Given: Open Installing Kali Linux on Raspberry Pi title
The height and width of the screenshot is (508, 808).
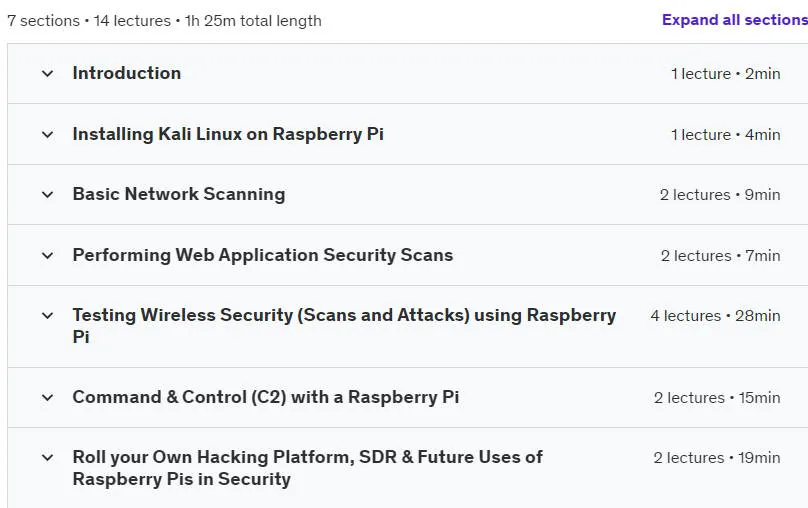Looking at the screenshot, I should [228, 134].
